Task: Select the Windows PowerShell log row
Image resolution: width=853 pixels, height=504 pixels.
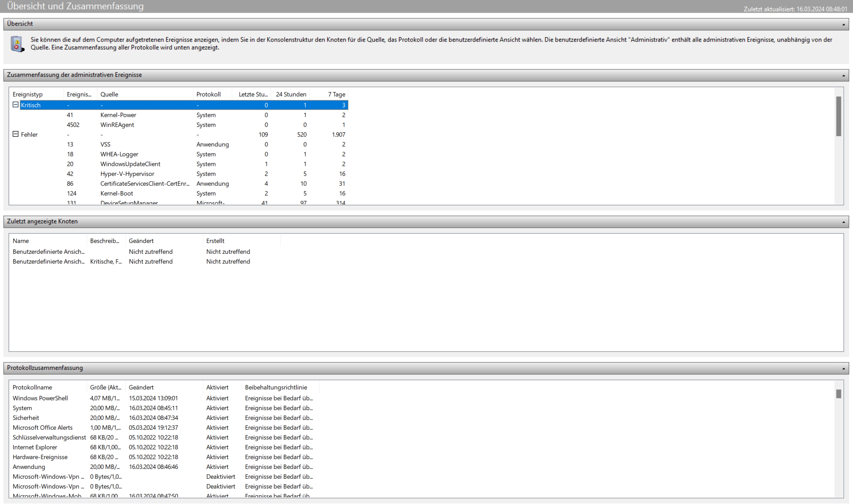Action: tap(40, 398)
